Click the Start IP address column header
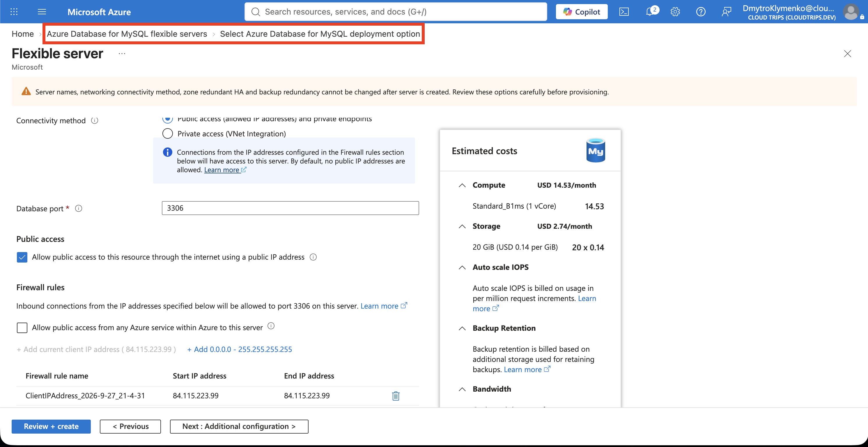The width and height of the screenshot is (868, 447). [x=199, y=376]
